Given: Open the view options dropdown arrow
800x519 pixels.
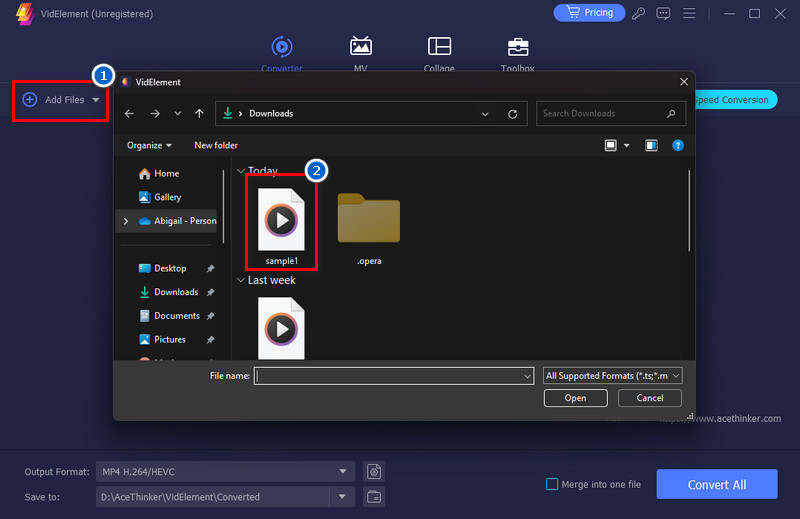Looking at the screenshot, I should pos(627,145).
